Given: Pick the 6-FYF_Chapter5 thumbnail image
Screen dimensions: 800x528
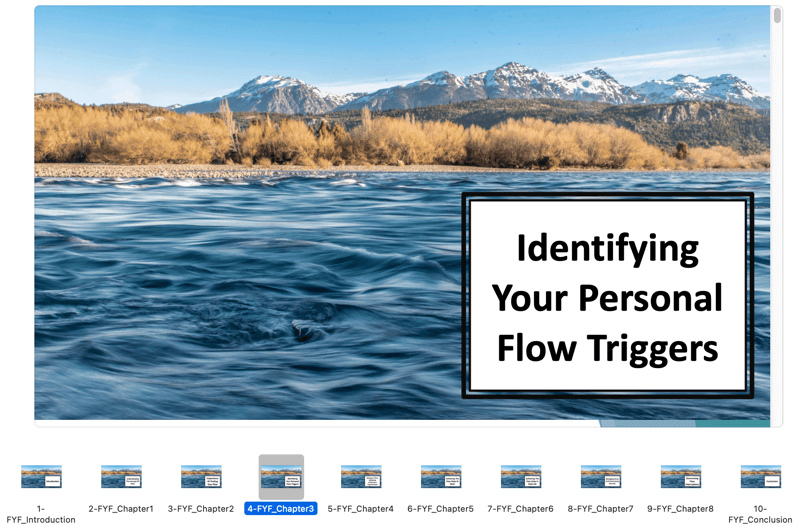Looking at the screenshot, I should (441, 477).
